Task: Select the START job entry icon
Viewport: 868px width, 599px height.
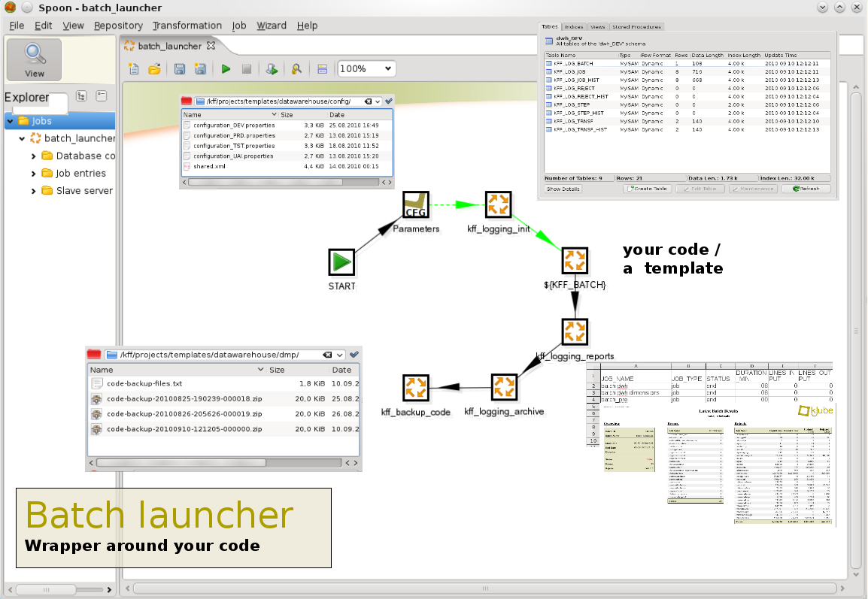Action: click(341, 262)
